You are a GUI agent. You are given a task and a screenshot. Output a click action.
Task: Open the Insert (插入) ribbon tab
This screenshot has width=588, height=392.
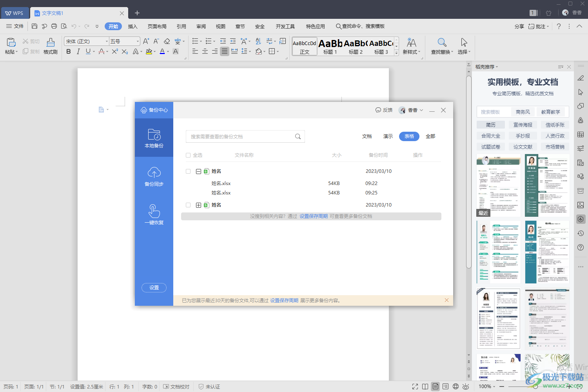pos(133,26)
